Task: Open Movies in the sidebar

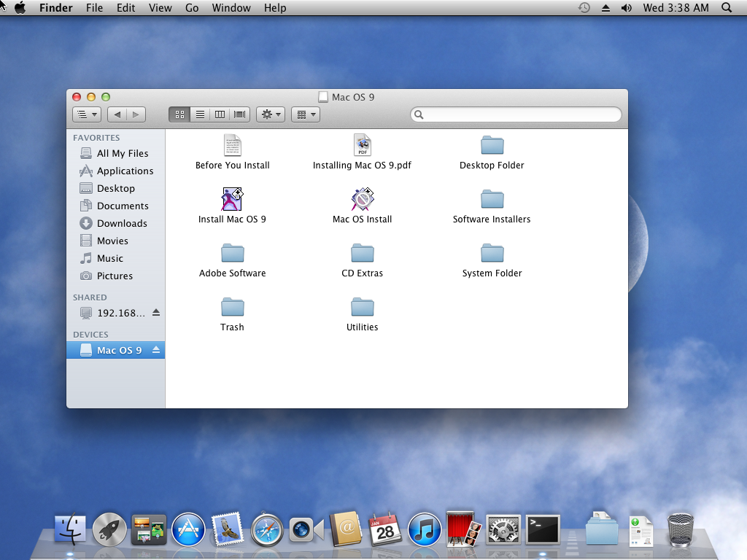Action: coord(116,241)
